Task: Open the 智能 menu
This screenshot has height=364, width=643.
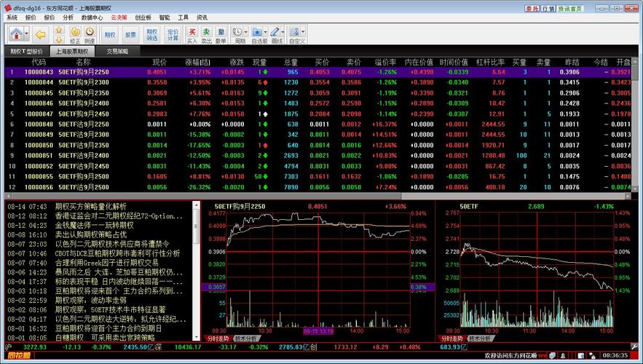Action: [165, 17]
